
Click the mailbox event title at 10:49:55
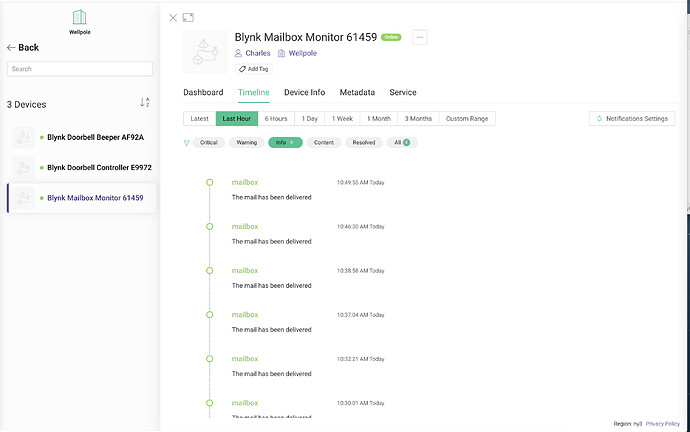point(245,182)
